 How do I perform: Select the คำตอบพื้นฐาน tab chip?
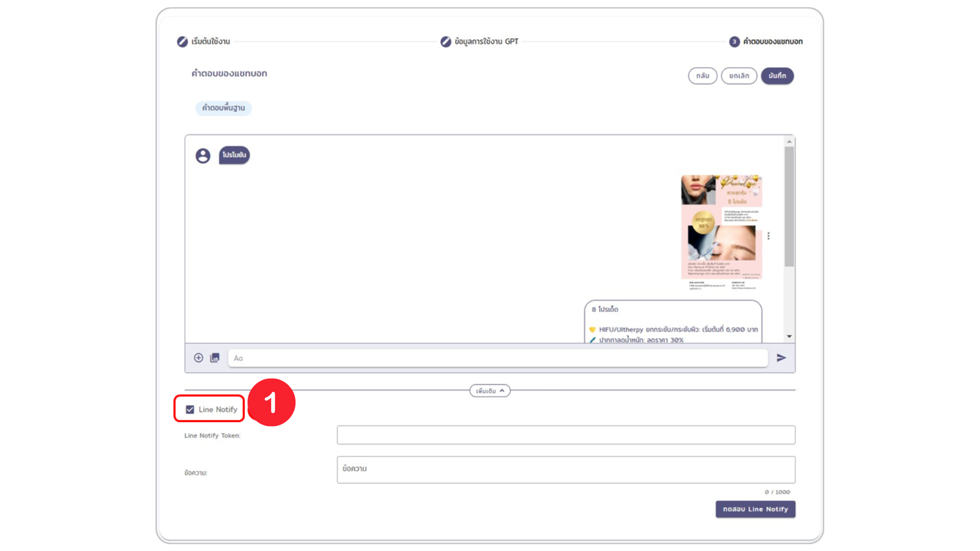pos(223,108)
